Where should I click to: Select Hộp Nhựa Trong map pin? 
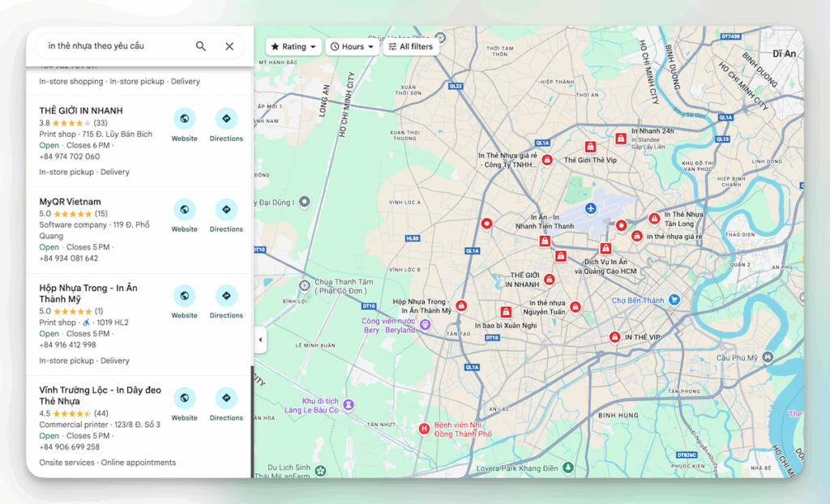[x=461, y=305]
